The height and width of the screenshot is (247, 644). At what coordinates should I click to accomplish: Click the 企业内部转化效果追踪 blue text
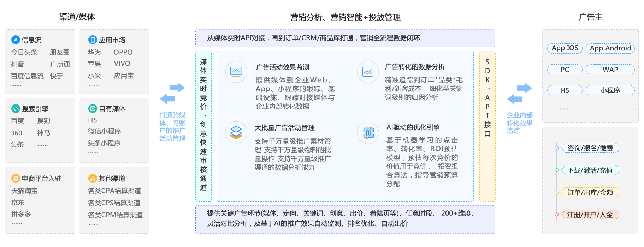520,123
